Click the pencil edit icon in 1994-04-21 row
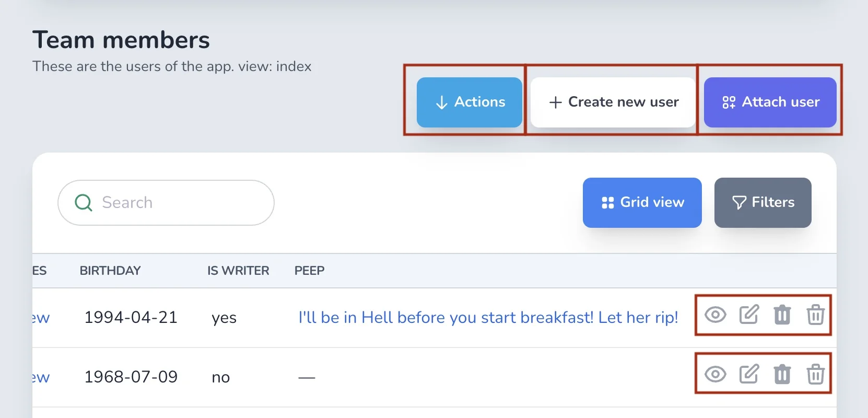Screen dimensions: 868x418 (x=749, y=315)
